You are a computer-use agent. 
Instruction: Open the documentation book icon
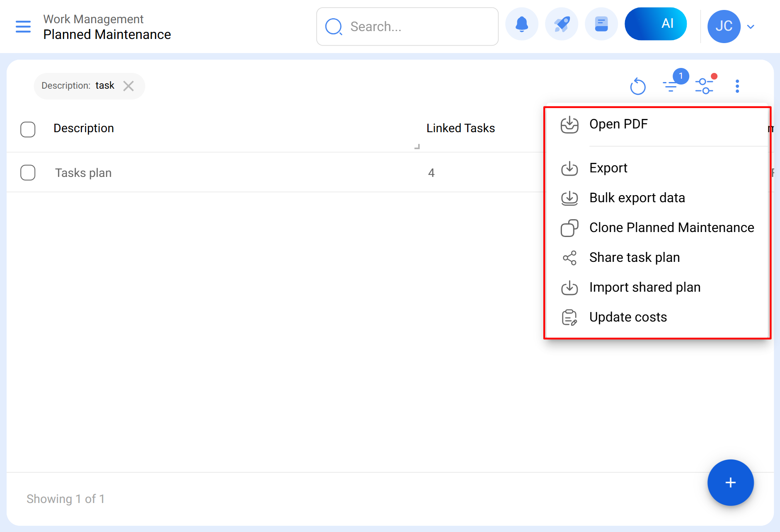tap(601, 24)
